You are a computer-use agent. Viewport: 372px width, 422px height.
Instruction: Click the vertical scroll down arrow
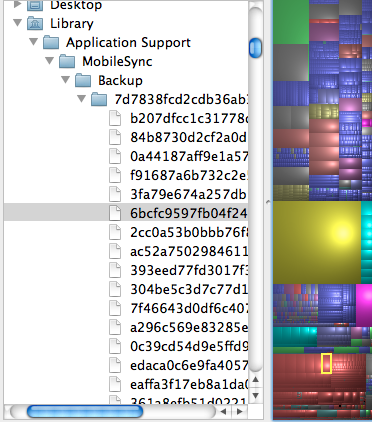point(256,395)
